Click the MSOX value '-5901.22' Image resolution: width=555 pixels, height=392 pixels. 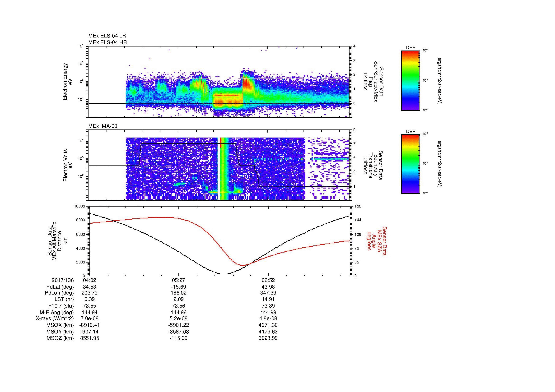click(x=179, y=325)
